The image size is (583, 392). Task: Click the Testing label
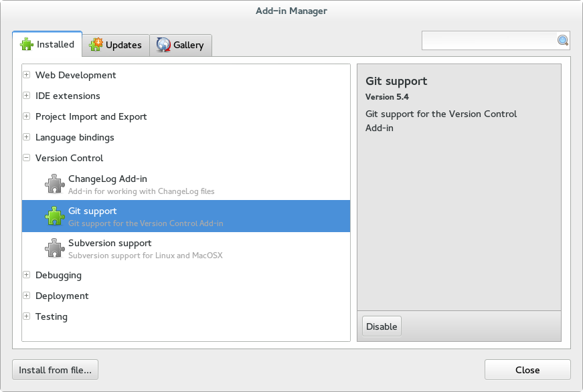coord(52,317)
